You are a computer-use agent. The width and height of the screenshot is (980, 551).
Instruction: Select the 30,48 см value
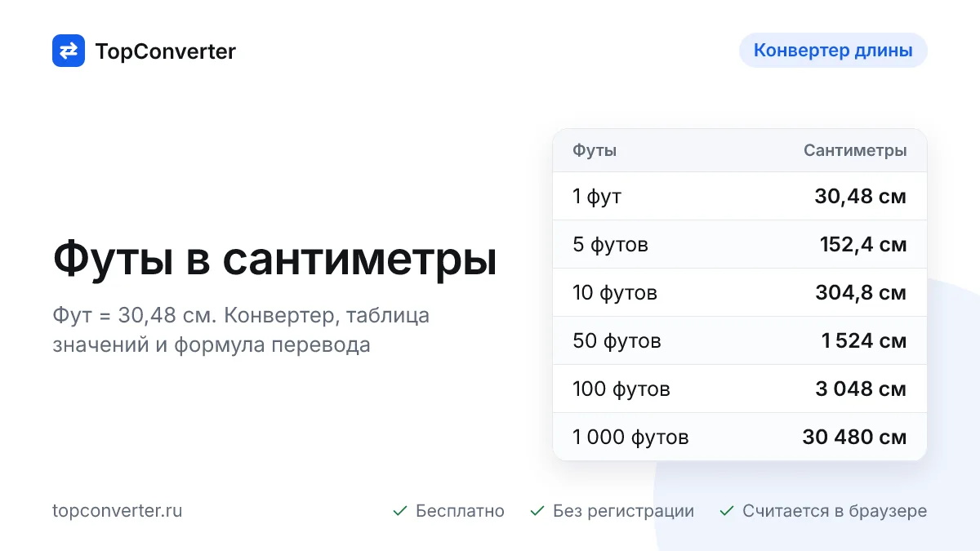click(x=860, y=196)
